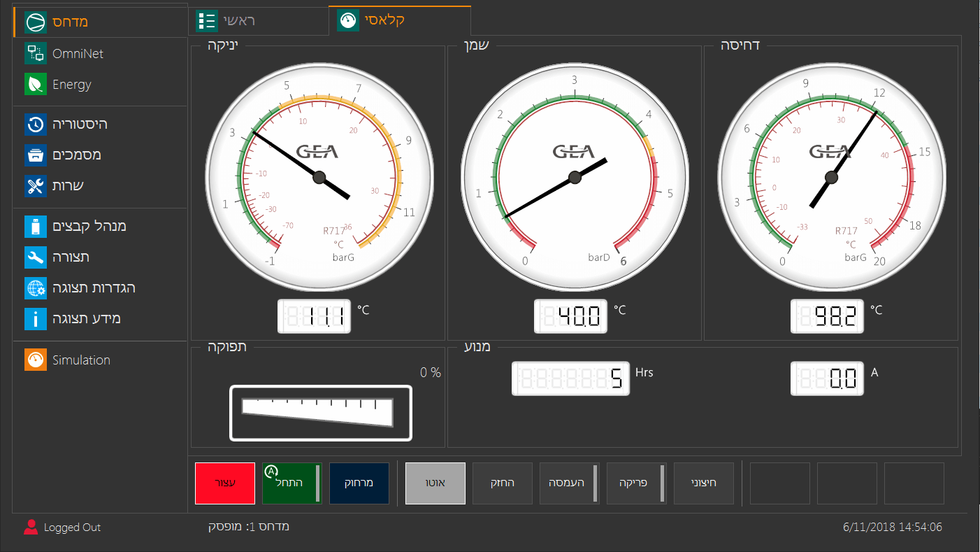The image size is (980, 552).
Task: Click the דחיסה discharge pressure gauge
Action: click(830, 177)
